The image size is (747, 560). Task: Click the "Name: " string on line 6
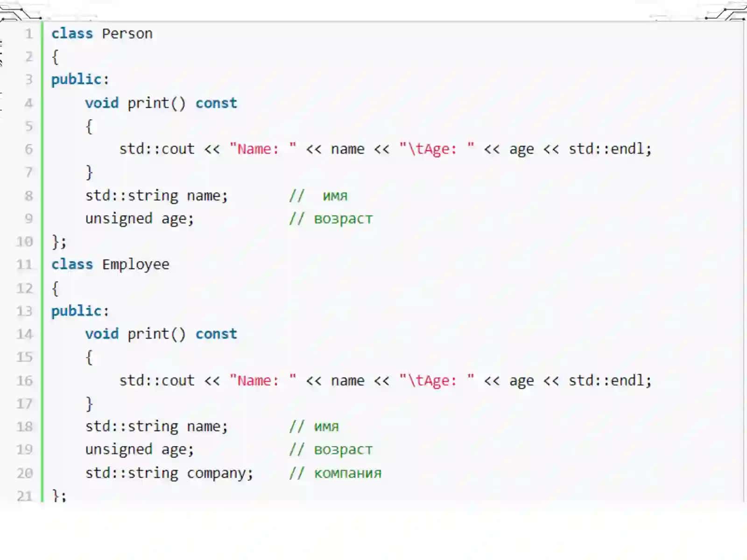[x=263, y=148]
